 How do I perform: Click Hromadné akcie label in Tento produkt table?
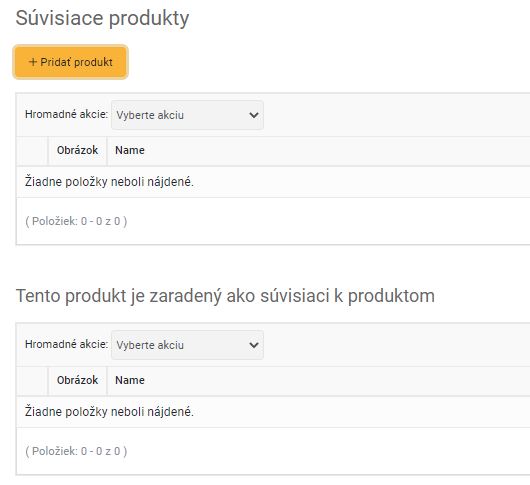tap(67, 344)
